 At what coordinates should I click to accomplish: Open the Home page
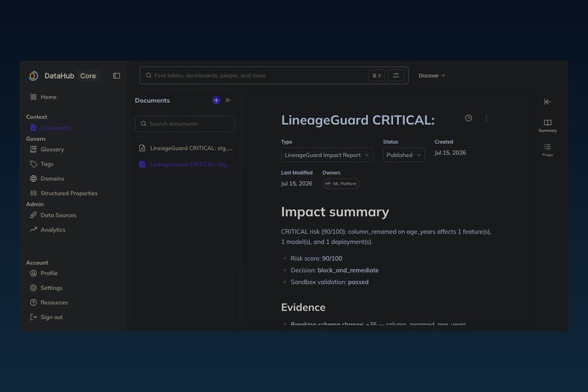[x=48, y=97]
